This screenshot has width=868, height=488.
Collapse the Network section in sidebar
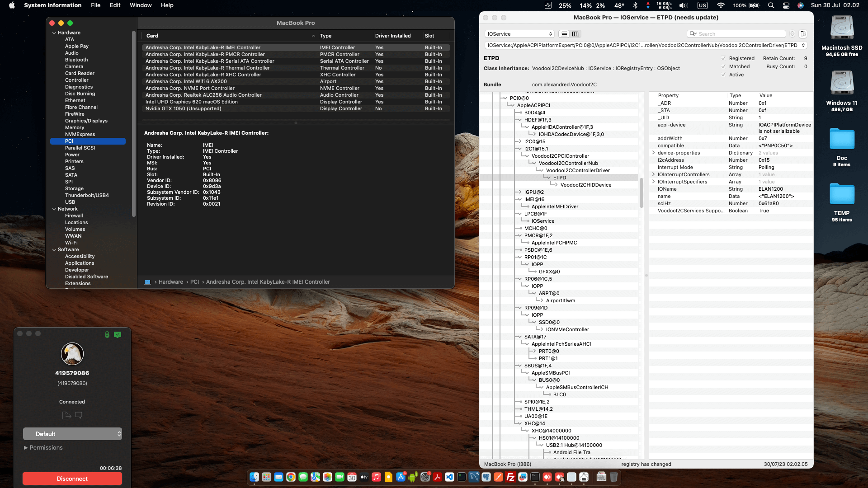tap(54, 209)
